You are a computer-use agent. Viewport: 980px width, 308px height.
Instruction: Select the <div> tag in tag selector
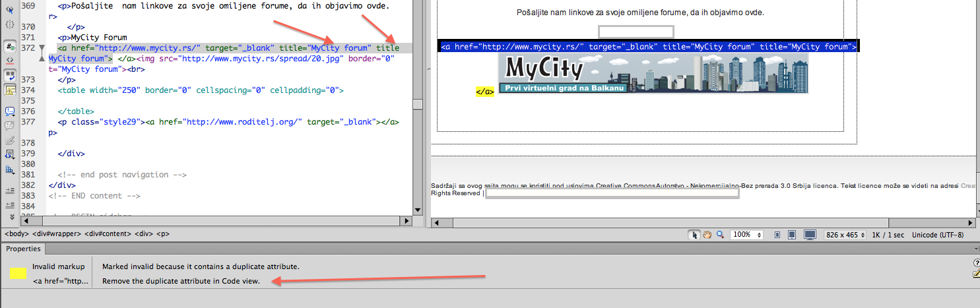coord(144,234)
